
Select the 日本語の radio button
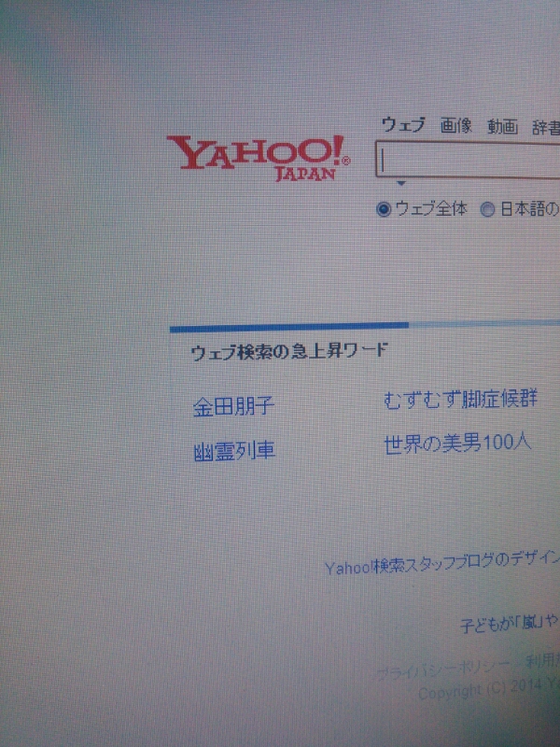tap(487, 209)
